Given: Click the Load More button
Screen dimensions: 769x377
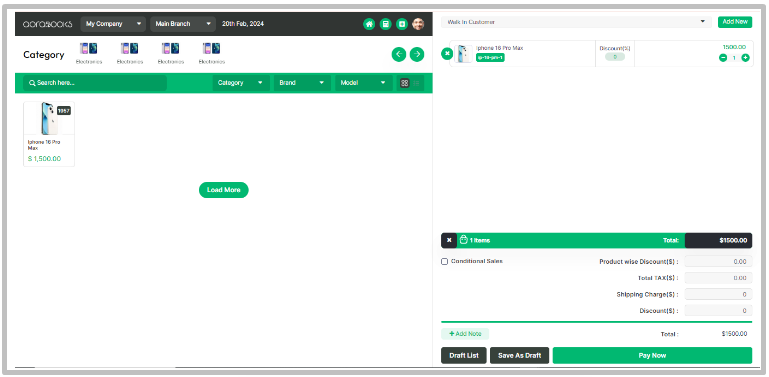Looking at the screenshot, I should (224, 190).
